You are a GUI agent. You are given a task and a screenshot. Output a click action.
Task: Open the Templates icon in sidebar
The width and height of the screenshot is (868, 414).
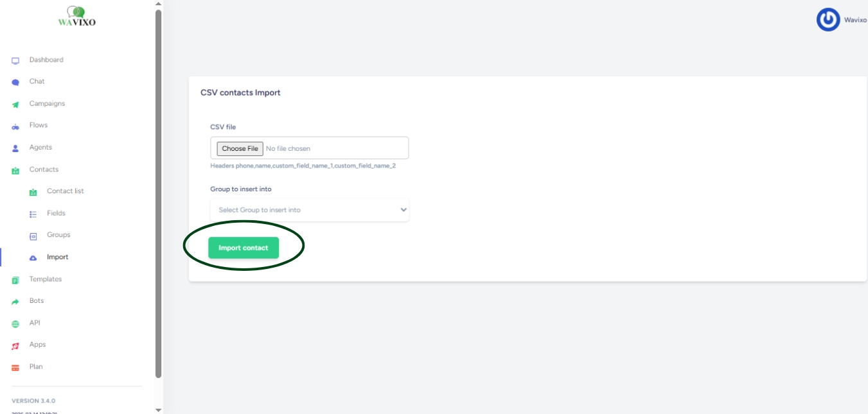(15, 280)
